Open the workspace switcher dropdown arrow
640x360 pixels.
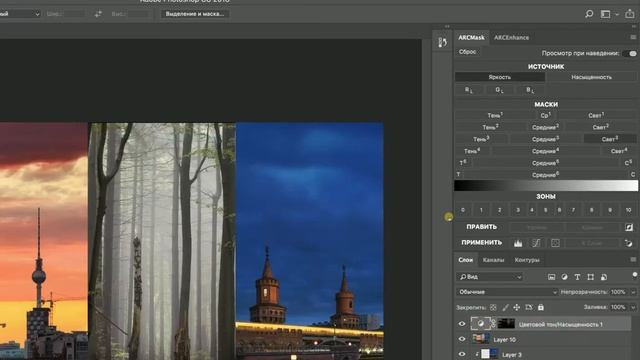(617, 14)
